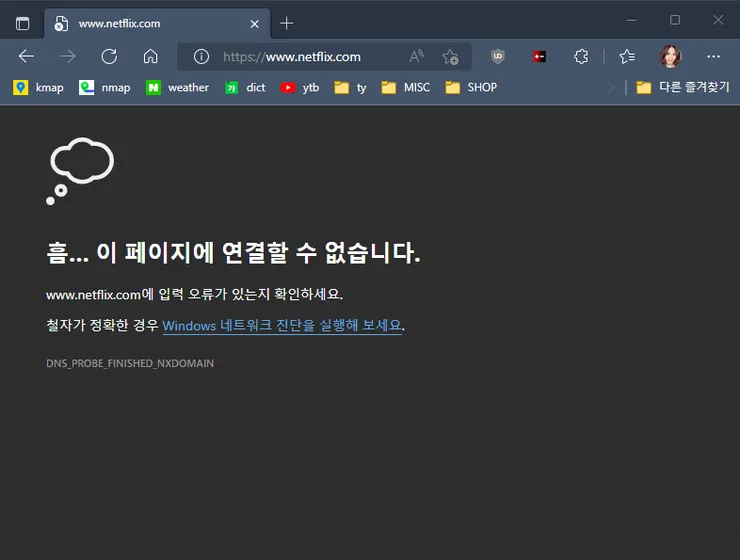The image size is (740, 560).
Task: Click the DNS_PROBE_FINISHED_NXDOMAIN error code text
Action: pyautogui.click(x=130, y=363)
